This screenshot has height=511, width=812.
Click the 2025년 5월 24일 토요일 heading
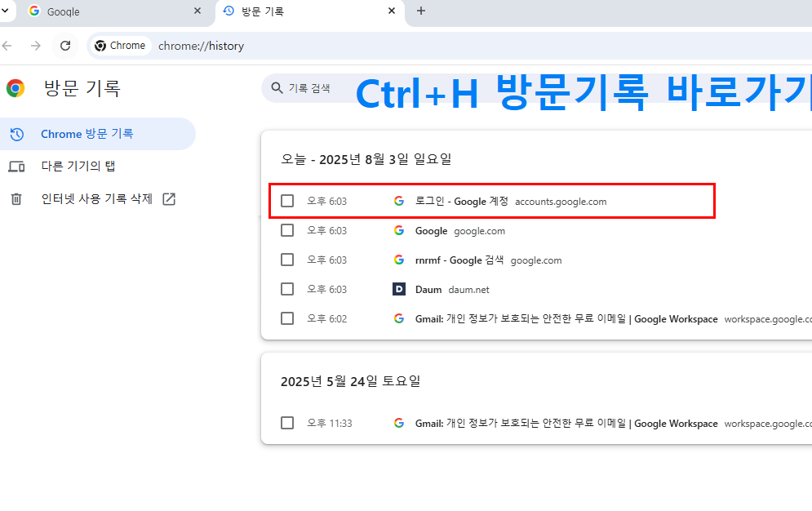click(351, 381)
